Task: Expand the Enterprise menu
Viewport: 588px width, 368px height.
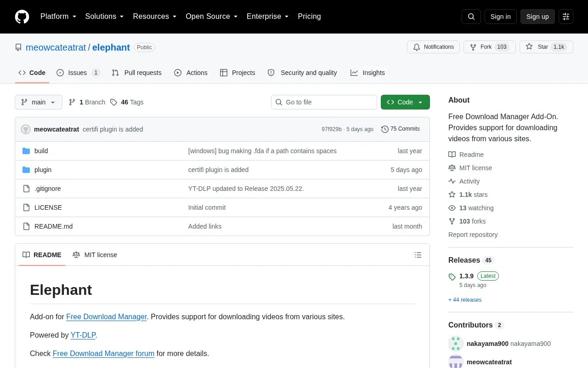Action: (x=268, y=17)
